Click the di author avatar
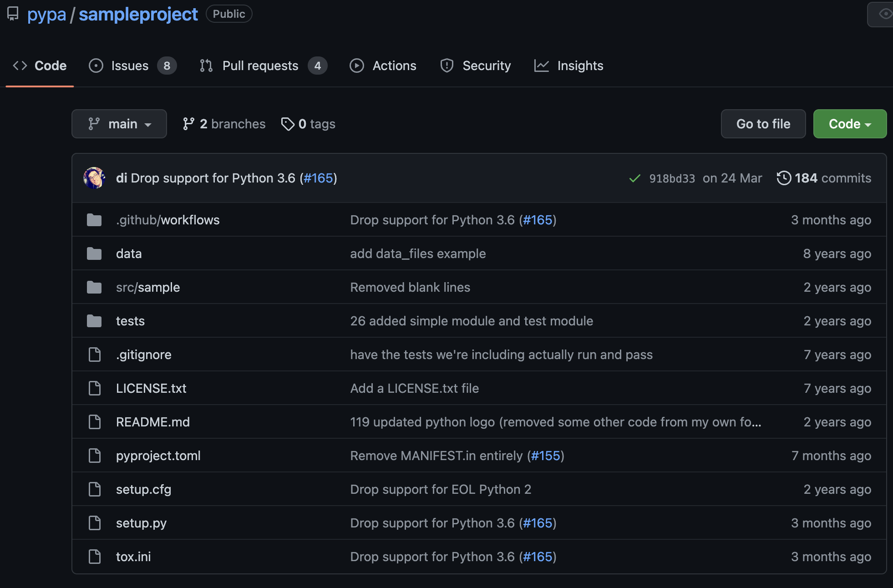893x588 pixels. [x=95, y=178]
